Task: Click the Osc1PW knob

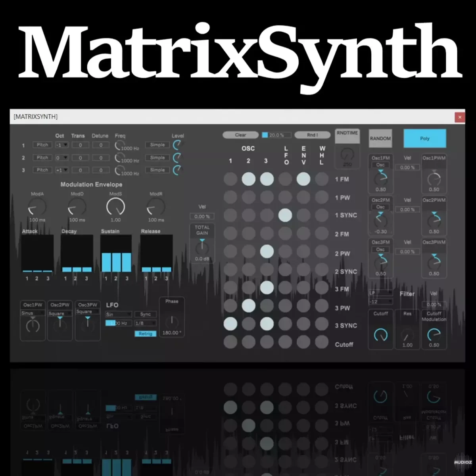Action: (x=33, y=326)
